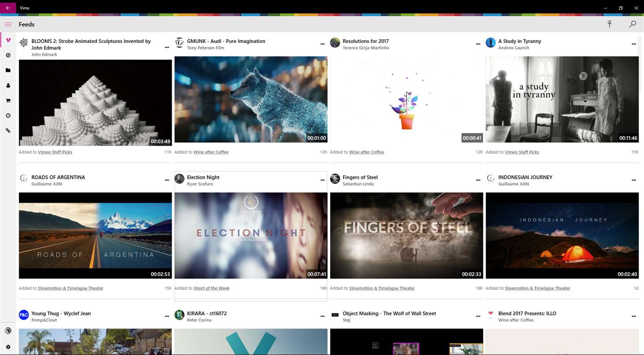Click Peter Corina's avatar beside KIRARA
The height and width of the screenshot is (355, 644).
tap(179, 315)
